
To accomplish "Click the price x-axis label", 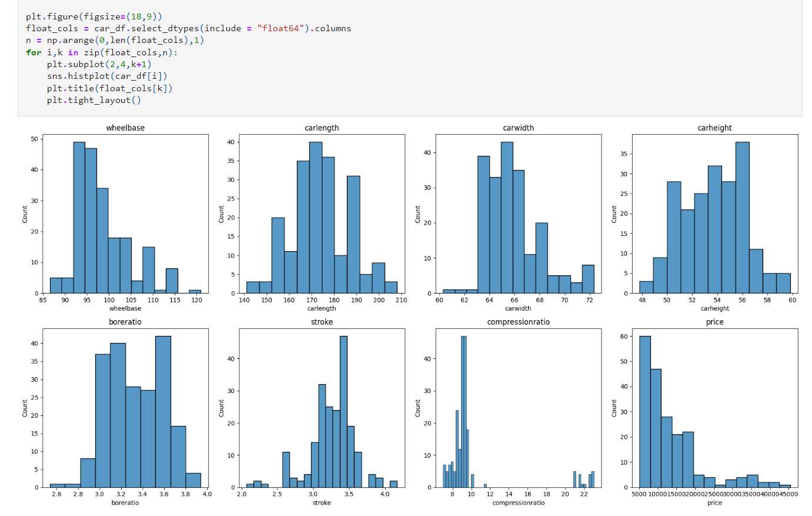I will pos(714,502).
